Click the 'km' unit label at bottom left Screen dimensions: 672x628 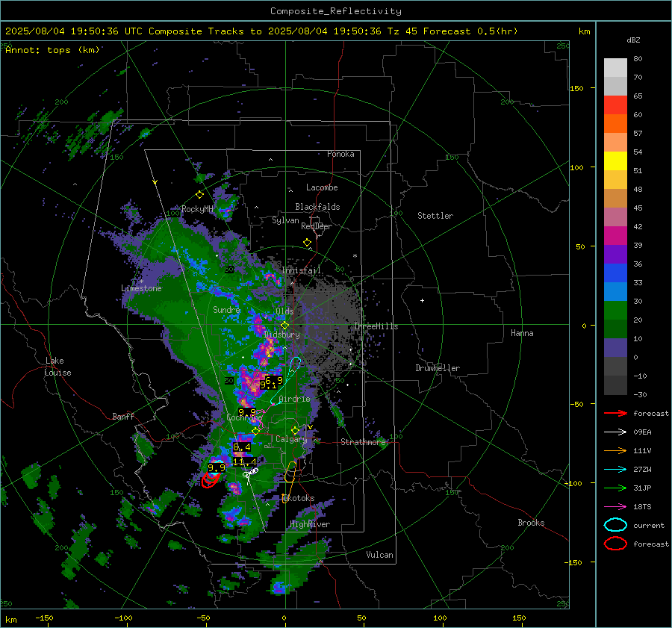(x=10, y=620)
